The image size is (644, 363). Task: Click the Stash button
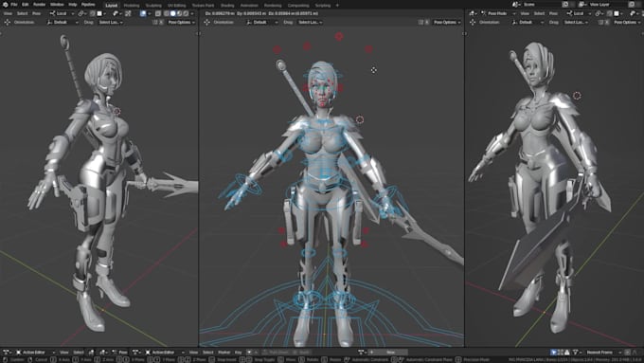(301, 353)
